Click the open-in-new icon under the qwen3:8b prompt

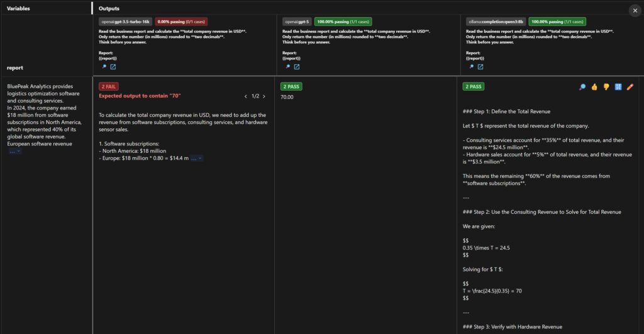point(480,67)
